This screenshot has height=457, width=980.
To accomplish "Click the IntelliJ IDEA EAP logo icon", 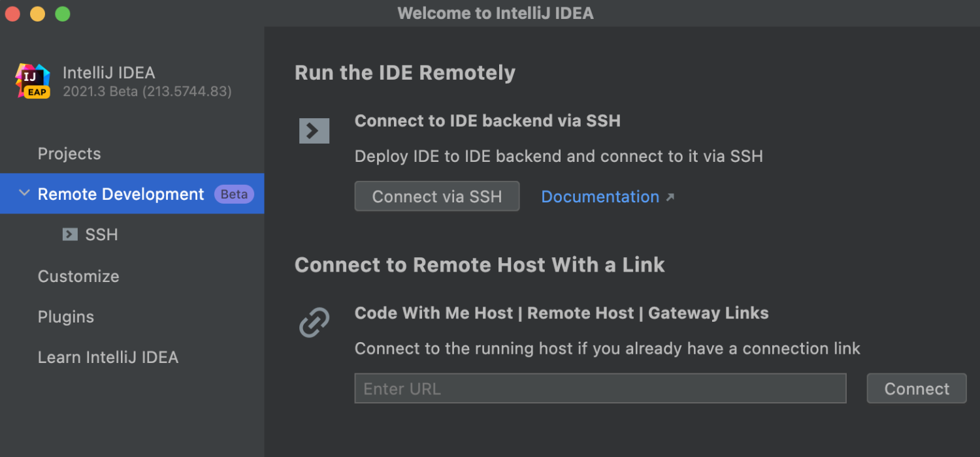I will 33,82.
